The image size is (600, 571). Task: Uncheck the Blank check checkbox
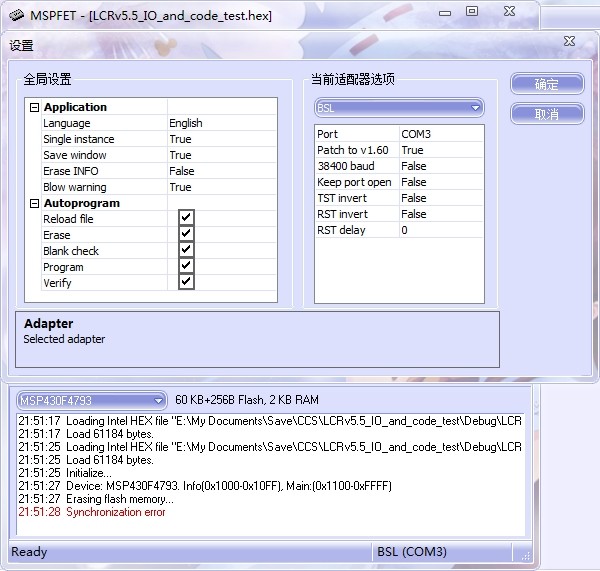(186, 250)
